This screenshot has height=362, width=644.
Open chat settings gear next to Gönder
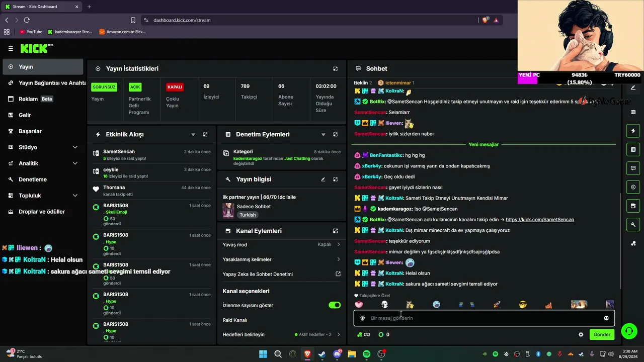pos(581,334)
